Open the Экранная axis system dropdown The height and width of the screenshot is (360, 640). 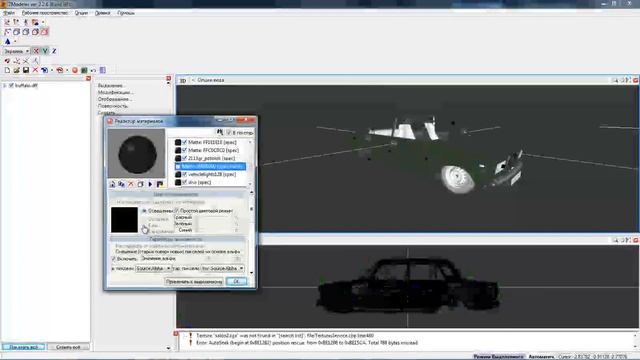tap(16, 51)
